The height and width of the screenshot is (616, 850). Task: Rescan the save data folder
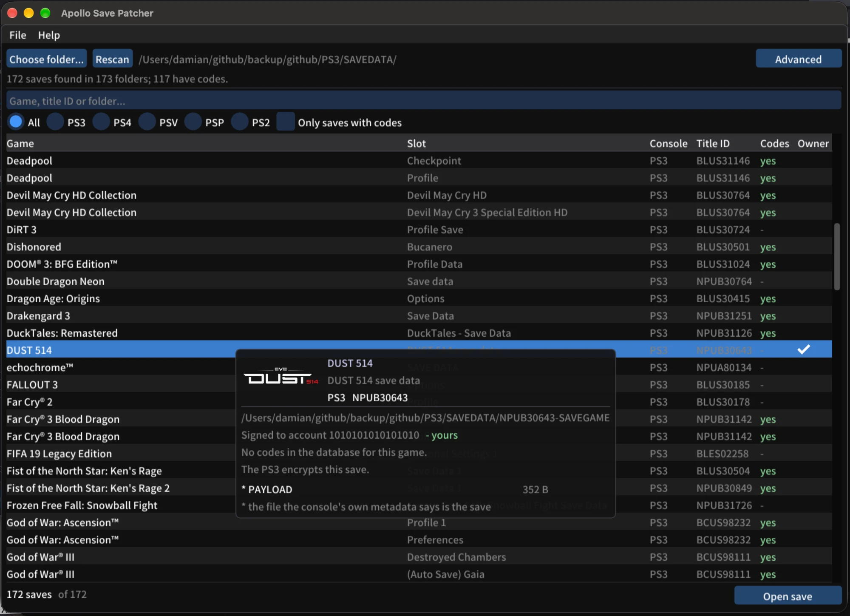pyautogui.click(x=112, y=59)
